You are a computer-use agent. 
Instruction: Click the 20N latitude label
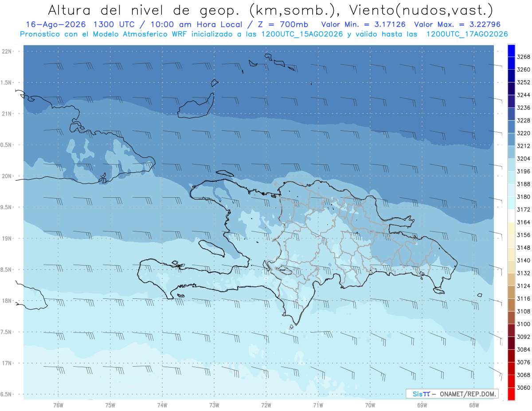(x=6, y=176)
